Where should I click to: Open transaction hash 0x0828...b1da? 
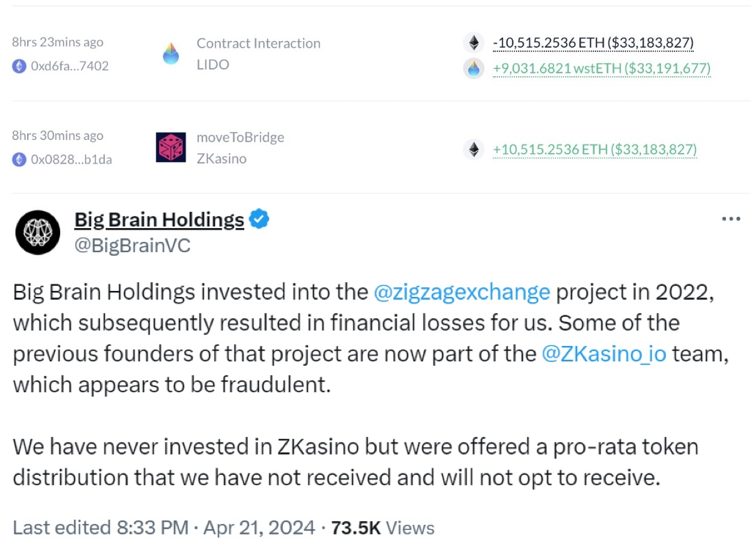click(71, 159)
